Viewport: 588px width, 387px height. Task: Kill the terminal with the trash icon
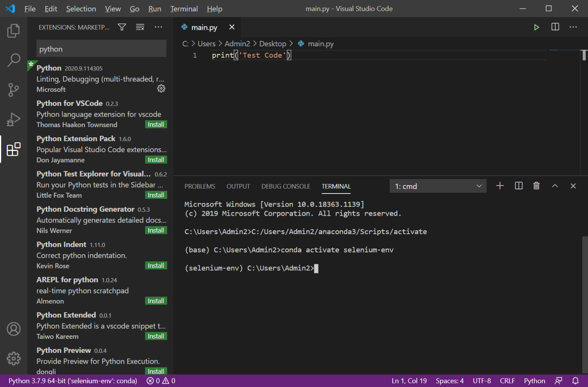536,186
